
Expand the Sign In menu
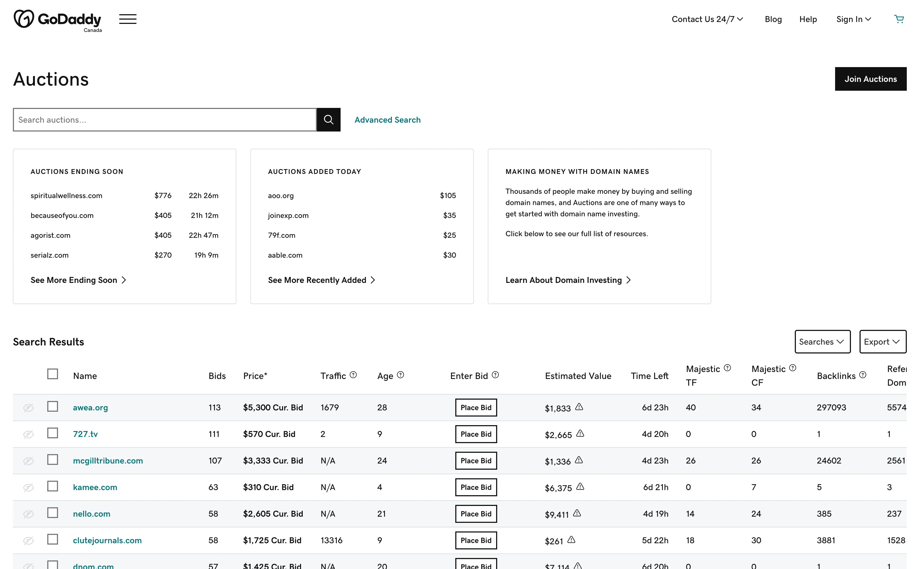(x=853, y=19)
